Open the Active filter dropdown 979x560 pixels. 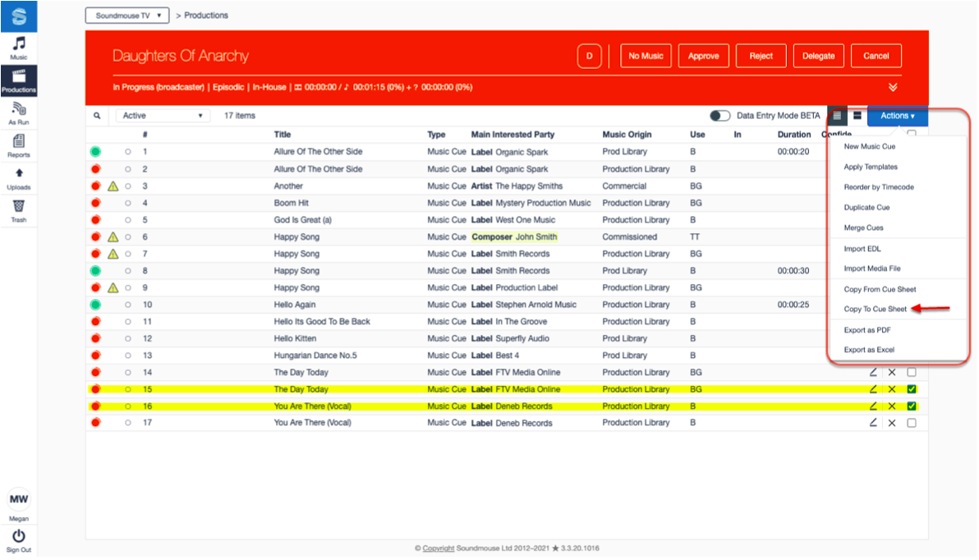(x=163, y=116)
